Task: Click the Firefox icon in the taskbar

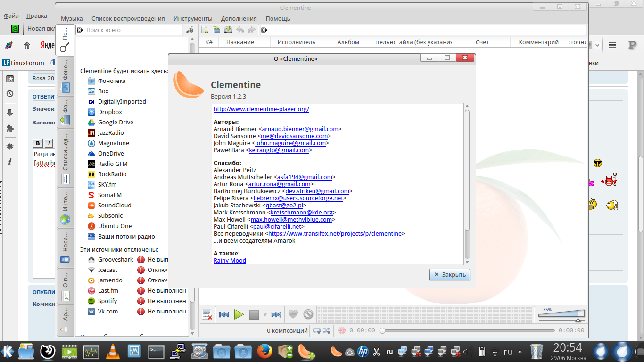Action: 265,351
